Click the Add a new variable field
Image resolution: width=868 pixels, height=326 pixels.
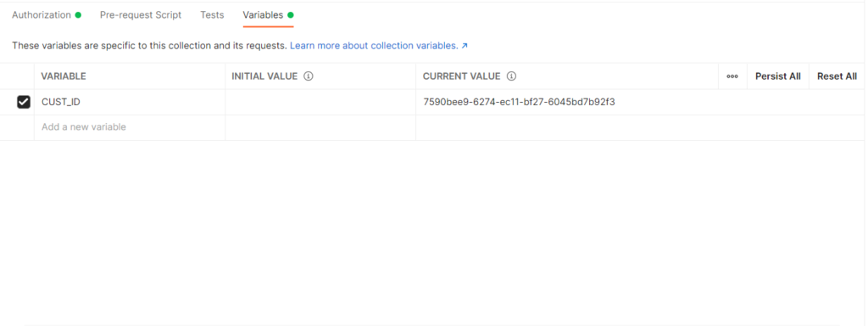pyautogui.click(x=130, y=127)
